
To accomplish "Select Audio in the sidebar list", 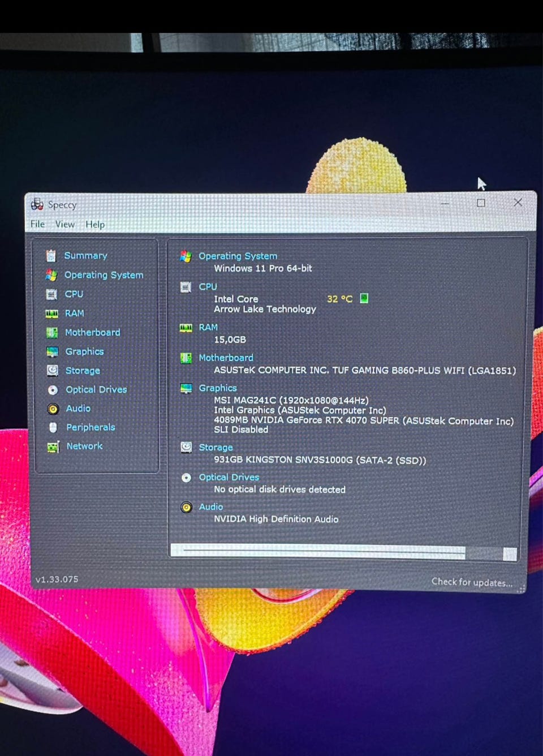I will (x=78, y=409).
